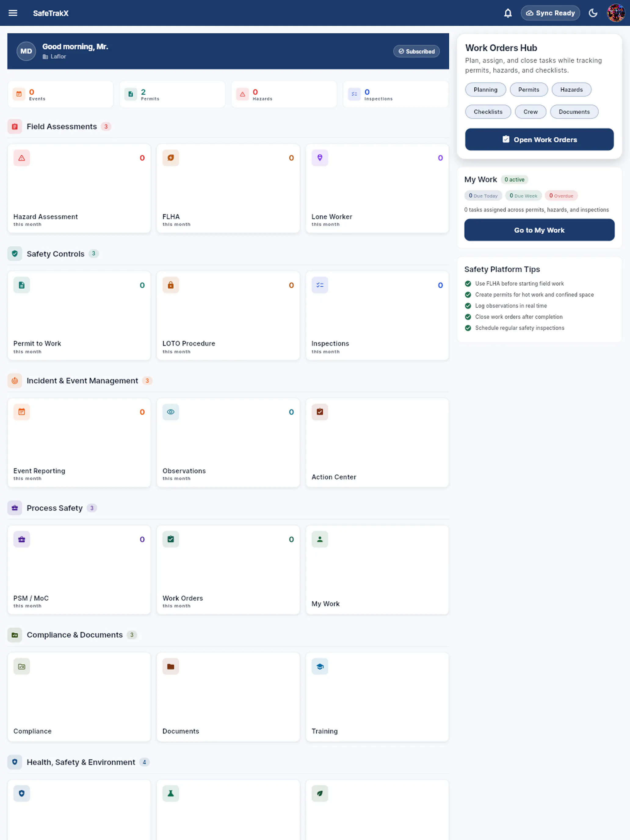Viewport: 630px width, 840px height.
Task: Click the Laflor company label
Action: (x=58, y=56)
